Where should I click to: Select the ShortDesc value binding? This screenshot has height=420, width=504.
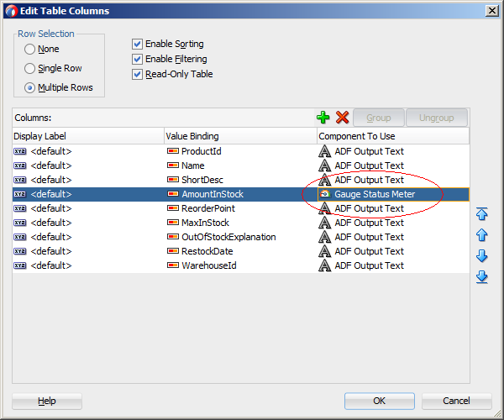tap(202, 180)
